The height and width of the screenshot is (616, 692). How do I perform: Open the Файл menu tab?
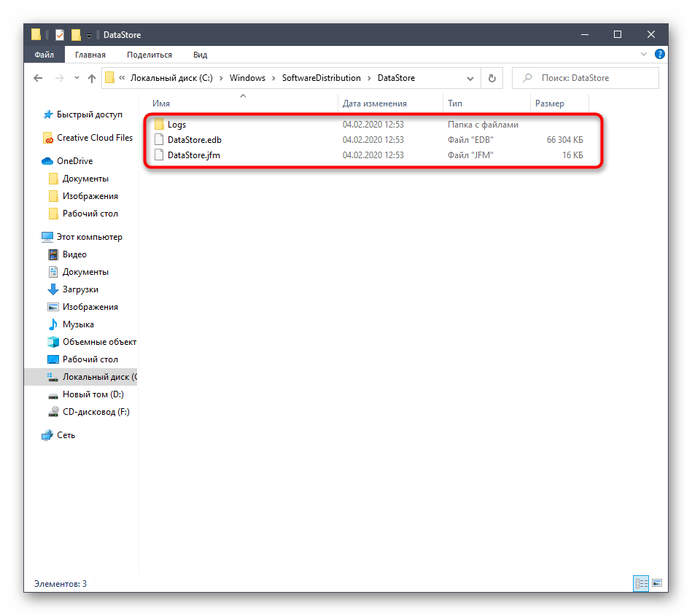pyautogui.click(x=44, y=55)
